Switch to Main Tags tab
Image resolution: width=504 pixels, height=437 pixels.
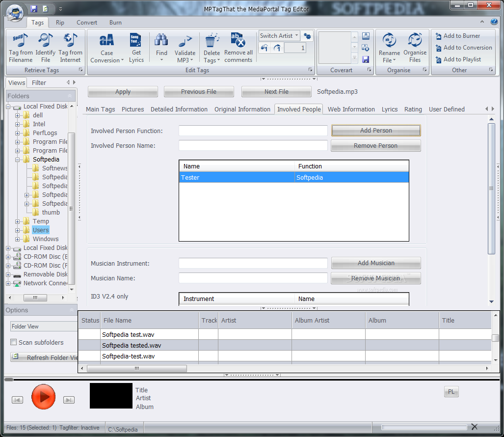point(100,109)
